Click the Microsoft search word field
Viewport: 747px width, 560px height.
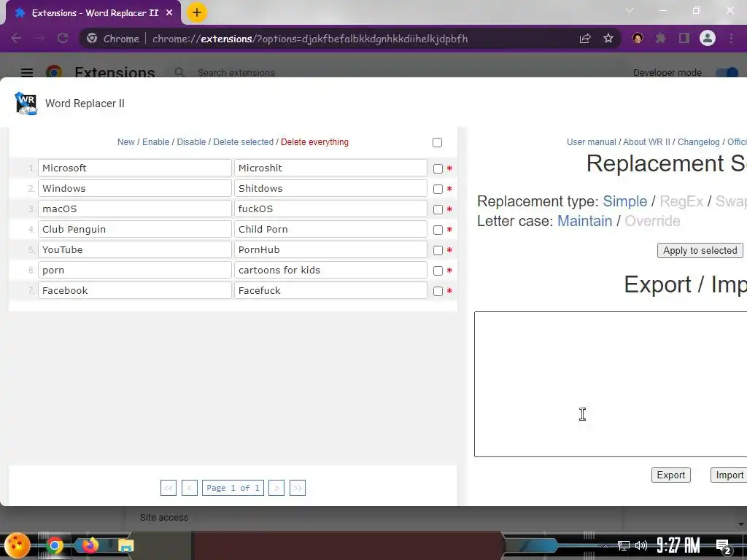click(135, 168)
